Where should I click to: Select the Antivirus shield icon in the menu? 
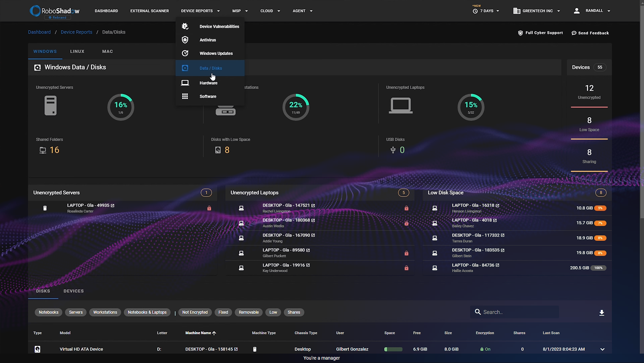click(185, 40)
